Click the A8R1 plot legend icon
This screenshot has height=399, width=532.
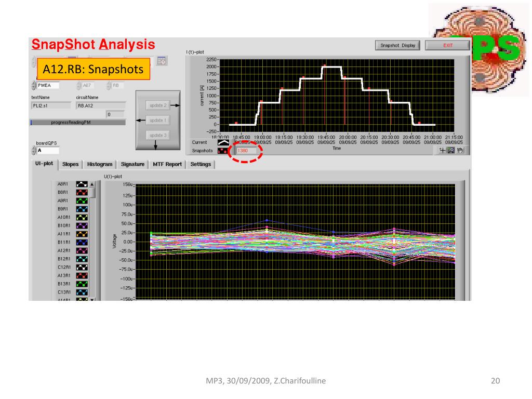tap(82, 184)
